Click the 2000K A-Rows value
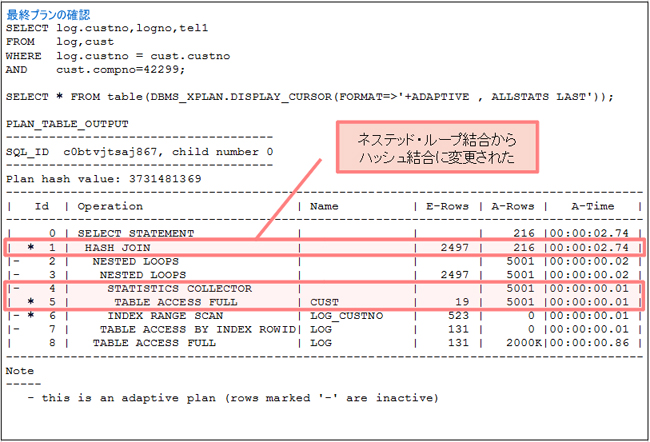 [525, 342]
